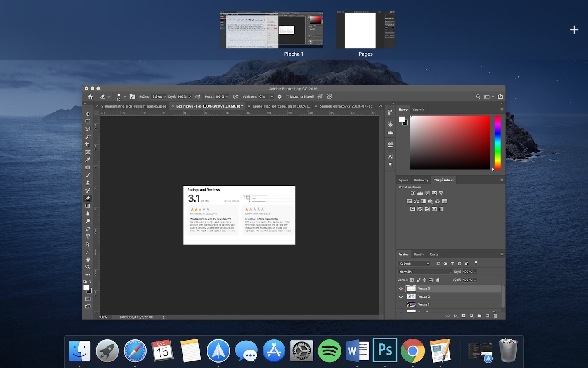Select the Pages desktop thumbnail

coord(365,31)
